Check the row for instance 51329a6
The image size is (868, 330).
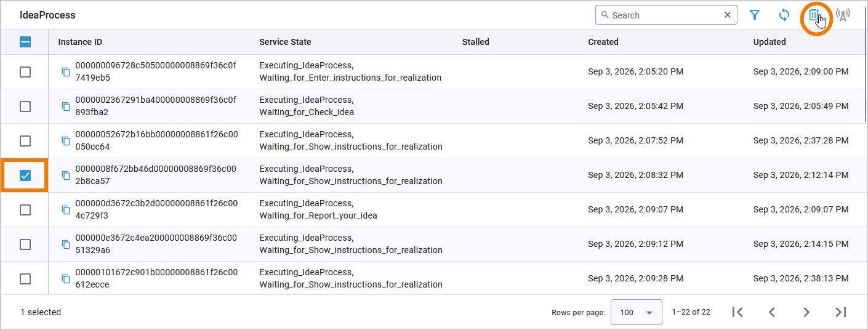tap(25, 244)
